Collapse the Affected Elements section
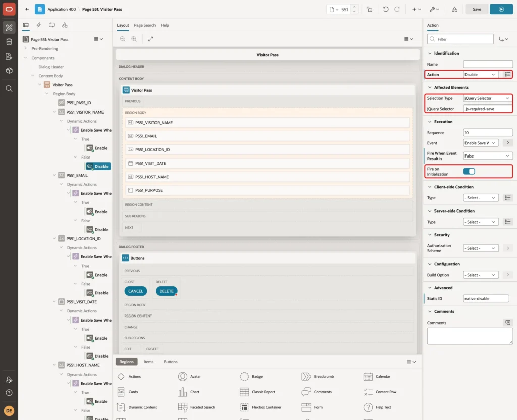The width and height of the screenshot is (517, 420). point(430,87)
